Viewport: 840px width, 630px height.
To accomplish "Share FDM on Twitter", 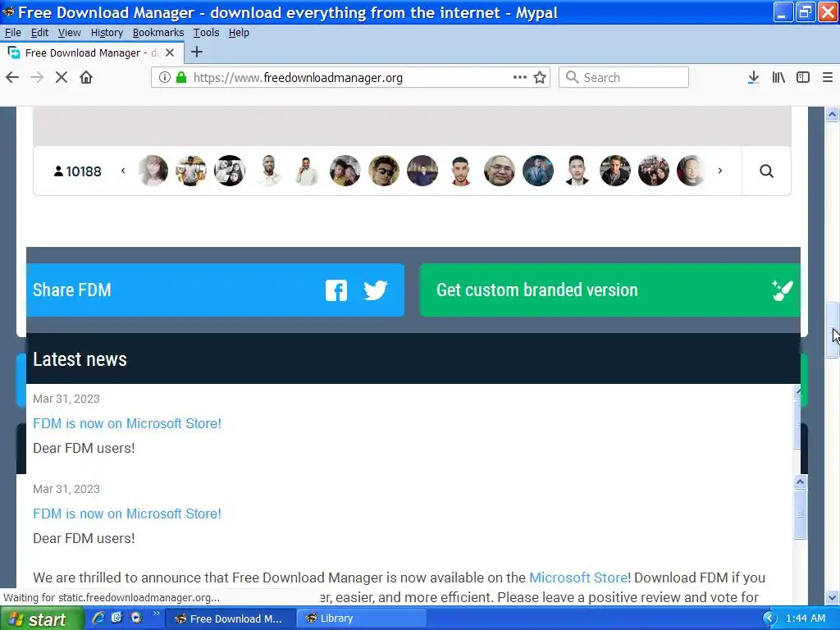I will pos(376,290).
